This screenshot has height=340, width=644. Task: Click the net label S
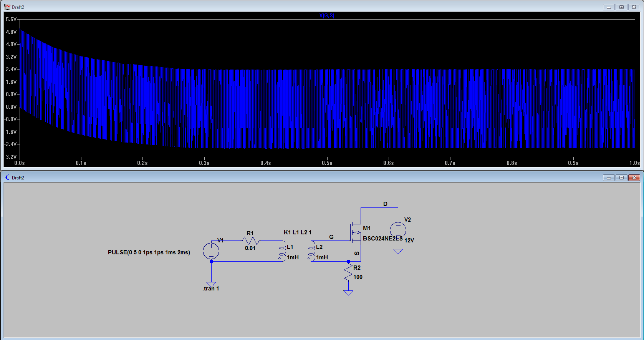[x=357, y=253]
